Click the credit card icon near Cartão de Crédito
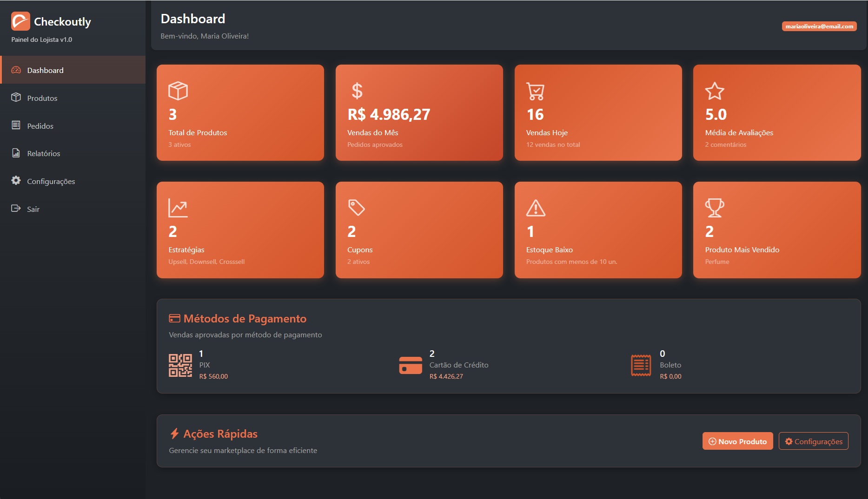Screen dimensions: 868x499 pos(411,365)
